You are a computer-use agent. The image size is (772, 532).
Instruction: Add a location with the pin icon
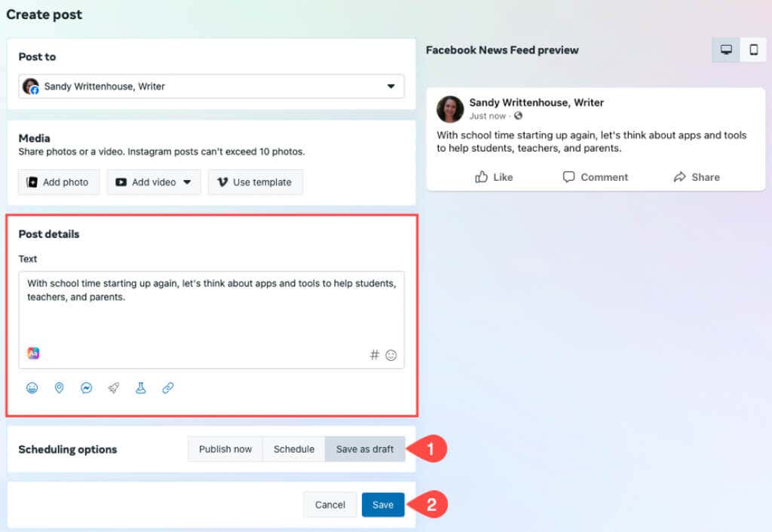(x=60, y=388)
